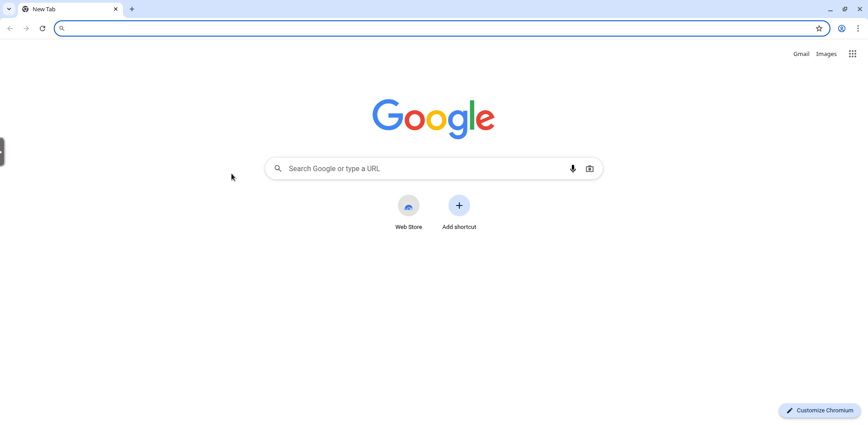The image size is (868, 425).
Task: Close the New Tab tab
Action: [116, 9]
